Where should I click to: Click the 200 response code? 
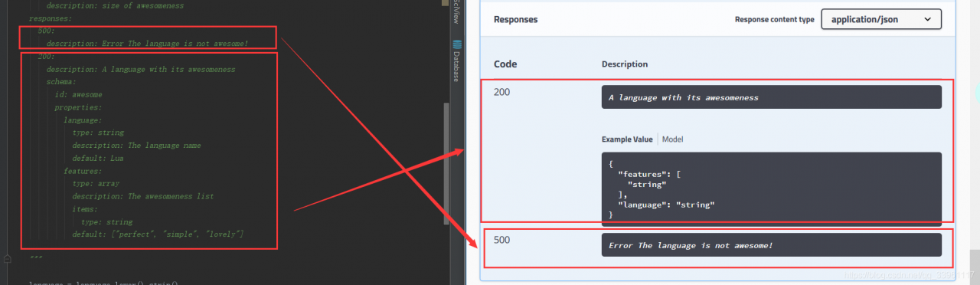(501, 92)
